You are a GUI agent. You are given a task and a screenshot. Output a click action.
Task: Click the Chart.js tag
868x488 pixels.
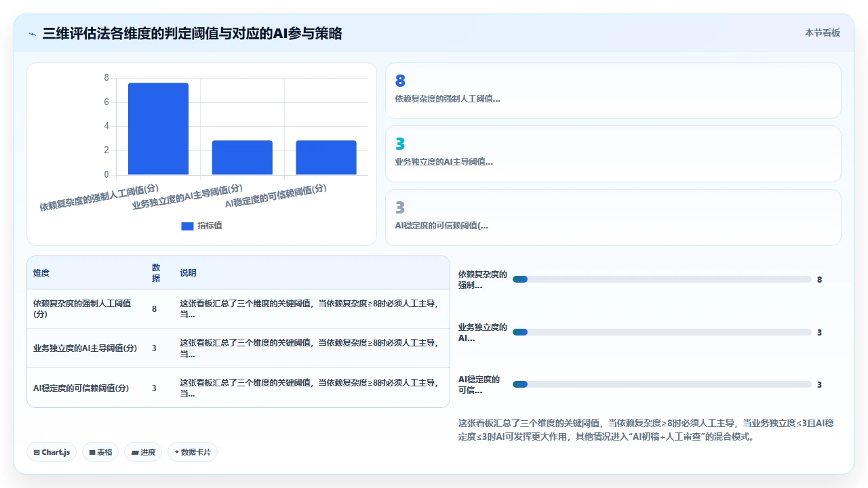point(52,452)
